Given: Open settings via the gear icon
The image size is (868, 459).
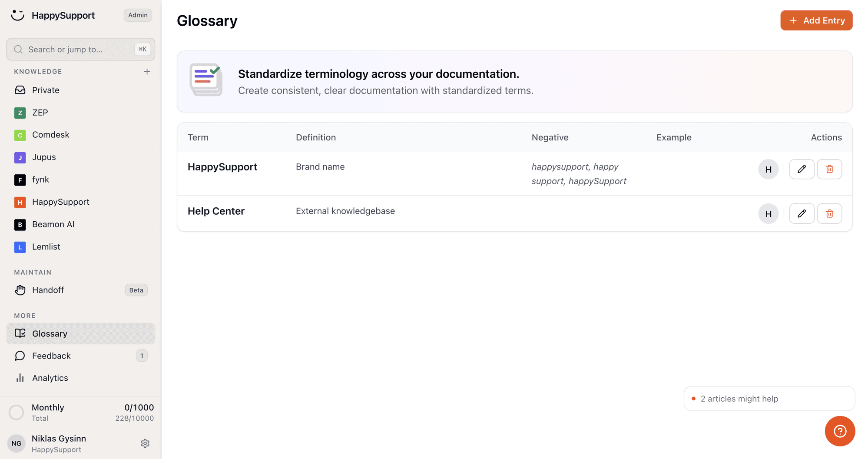Looking at the screenshot, I should click(x=145, y=443).
